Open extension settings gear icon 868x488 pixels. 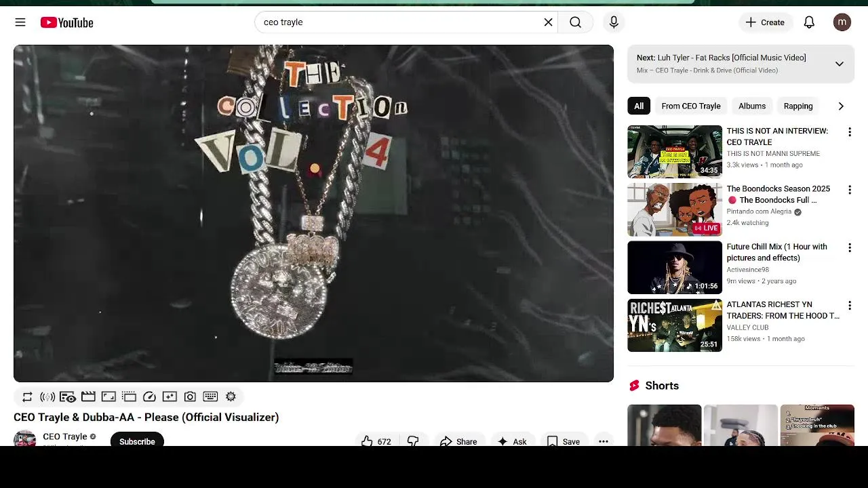[x=231, y=396]
